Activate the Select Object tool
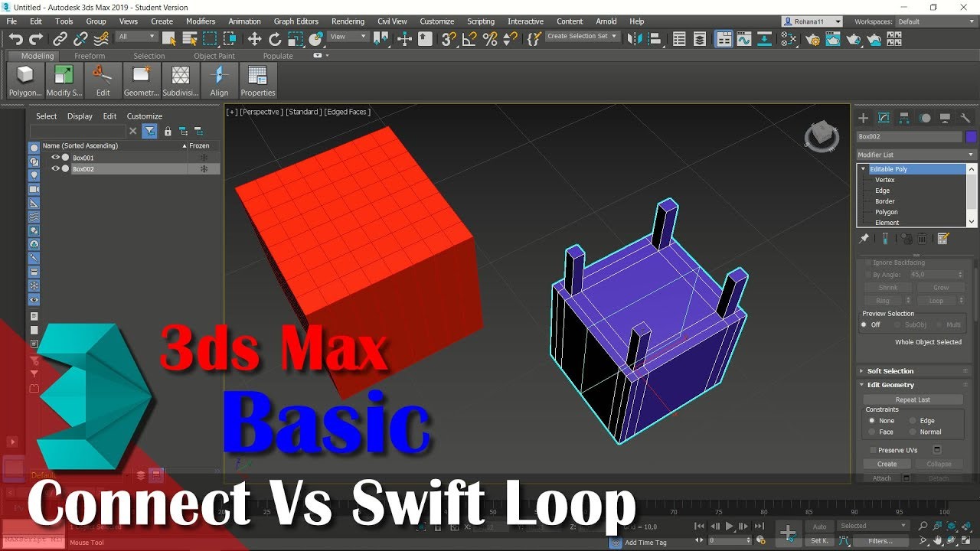980x551 pixels. [169, 39]
